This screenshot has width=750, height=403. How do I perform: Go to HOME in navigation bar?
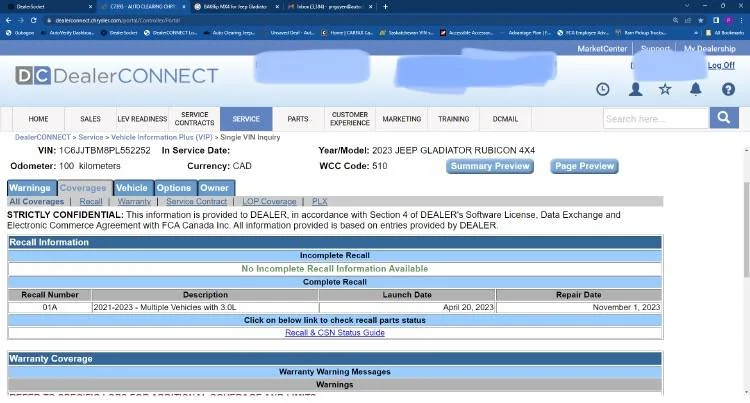(38, 119)
